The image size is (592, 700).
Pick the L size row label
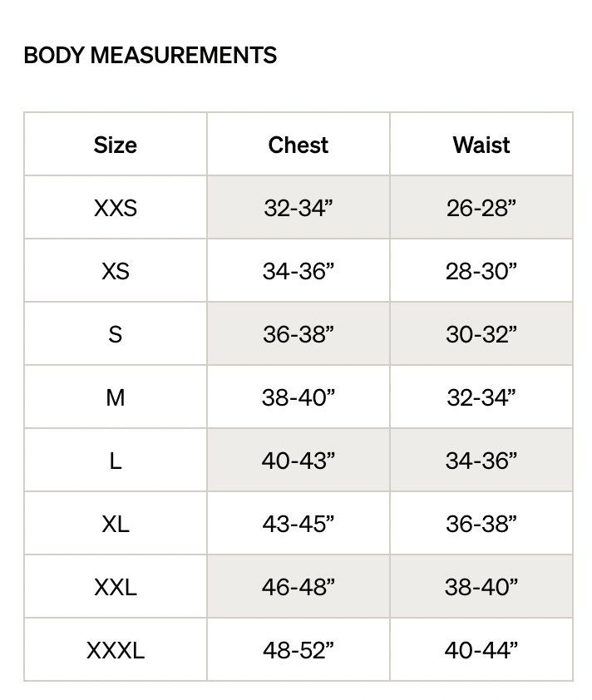[x=116, y=461]
